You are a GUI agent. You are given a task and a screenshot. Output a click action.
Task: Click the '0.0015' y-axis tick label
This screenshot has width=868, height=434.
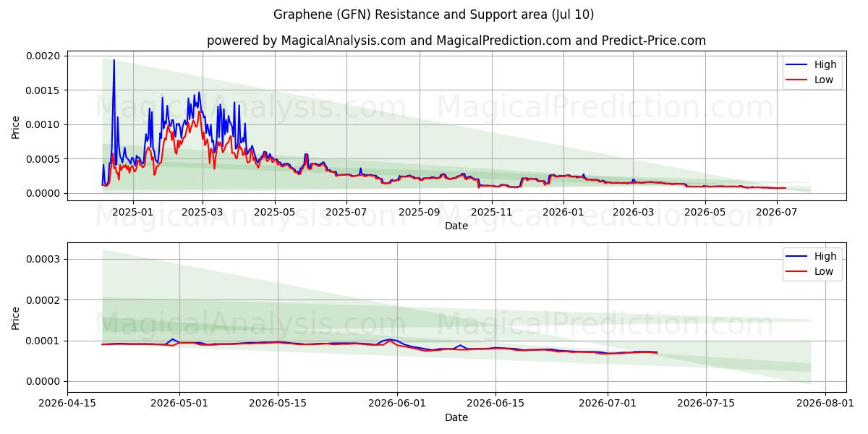(43, 90)
